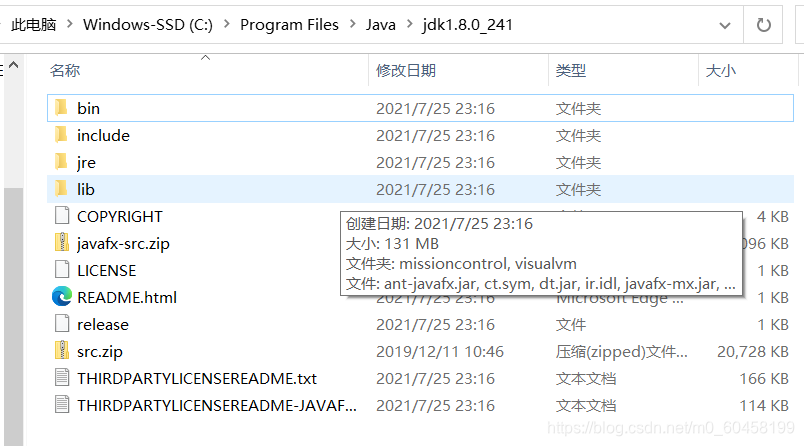
Task: Click the THIRDPARTYLICENSEREADME.txt document icon
Action: (x=62, y=378)
